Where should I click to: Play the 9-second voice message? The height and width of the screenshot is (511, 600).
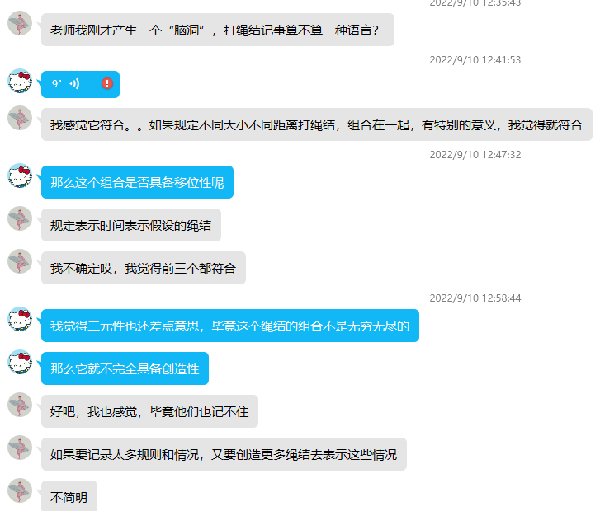[80, 84]
